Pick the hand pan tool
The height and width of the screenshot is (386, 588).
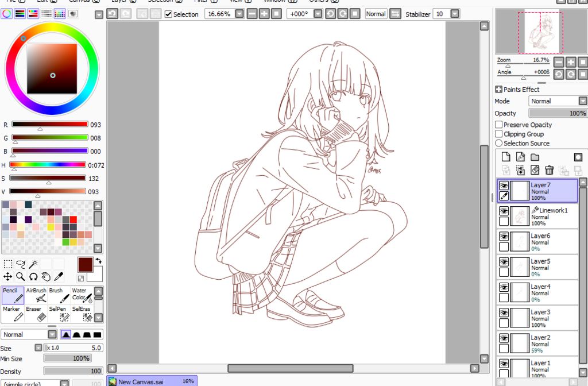click(x=46, y=277)
